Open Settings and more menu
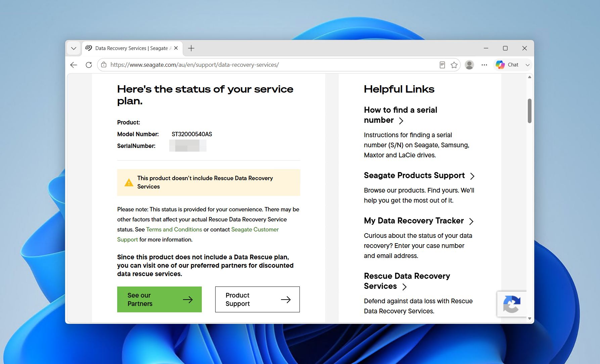The width and height of the screenshot is (600, 364). tap(484, 65)
